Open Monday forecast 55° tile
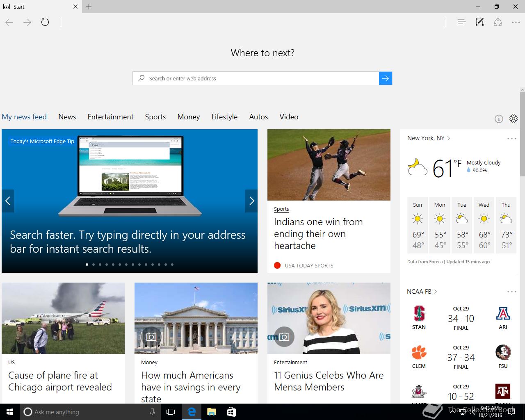This screenshot has height=420, width=525. click(440, 225)
